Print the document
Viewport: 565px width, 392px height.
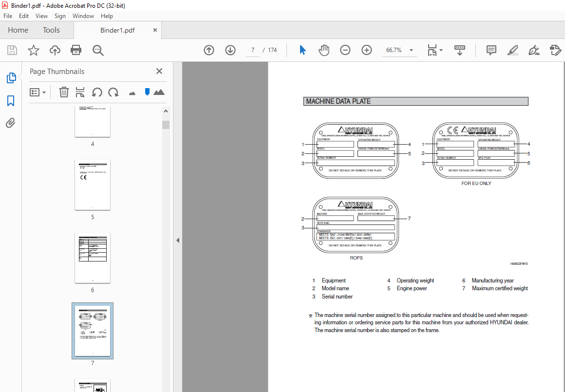(x=76, y=50)
